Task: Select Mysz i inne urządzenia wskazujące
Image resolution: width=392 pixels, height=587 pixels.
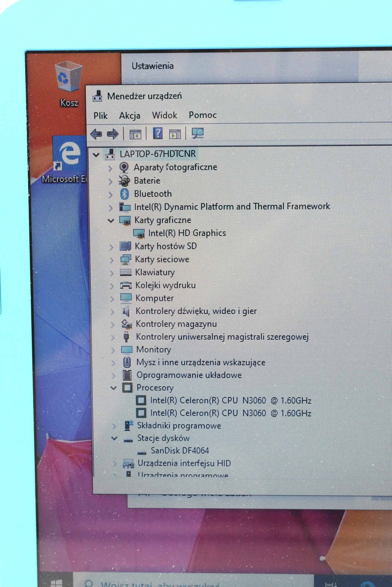Action: pyautogui.click(x=201, y=363)
